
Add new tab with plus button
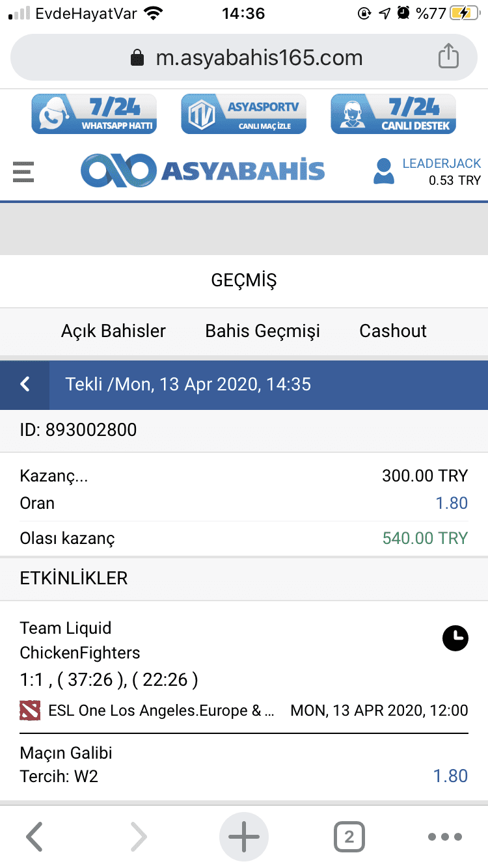244,837
